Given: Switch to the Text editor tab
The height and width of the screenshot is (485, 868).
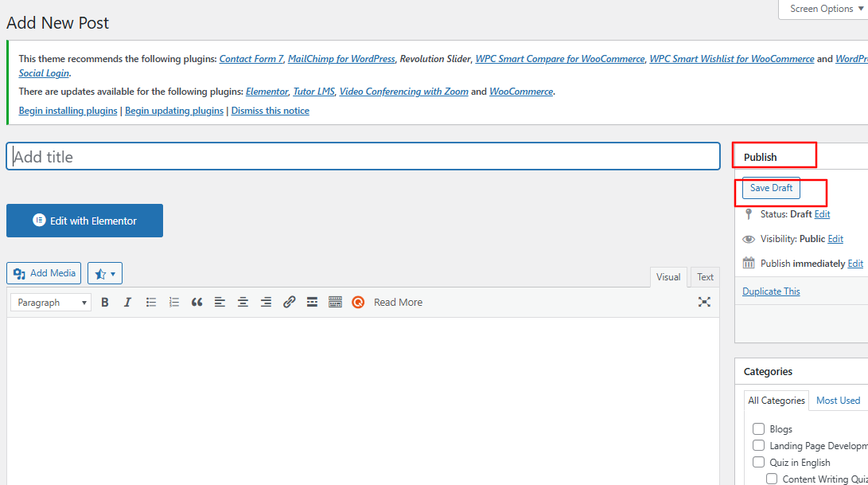Looking at the screenshot, I should coord(705,277).
